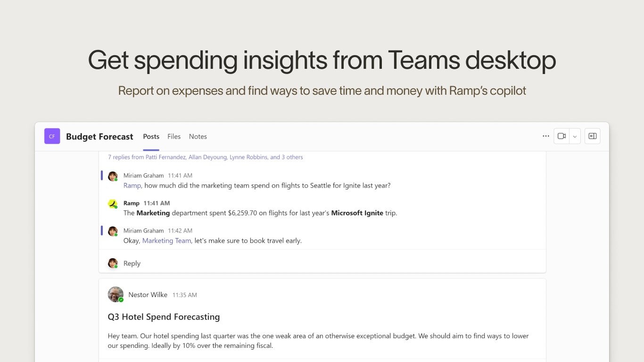Click the Nestor Wilke sender name
This screenshot has width=644, height=362.
click(148, 295)
